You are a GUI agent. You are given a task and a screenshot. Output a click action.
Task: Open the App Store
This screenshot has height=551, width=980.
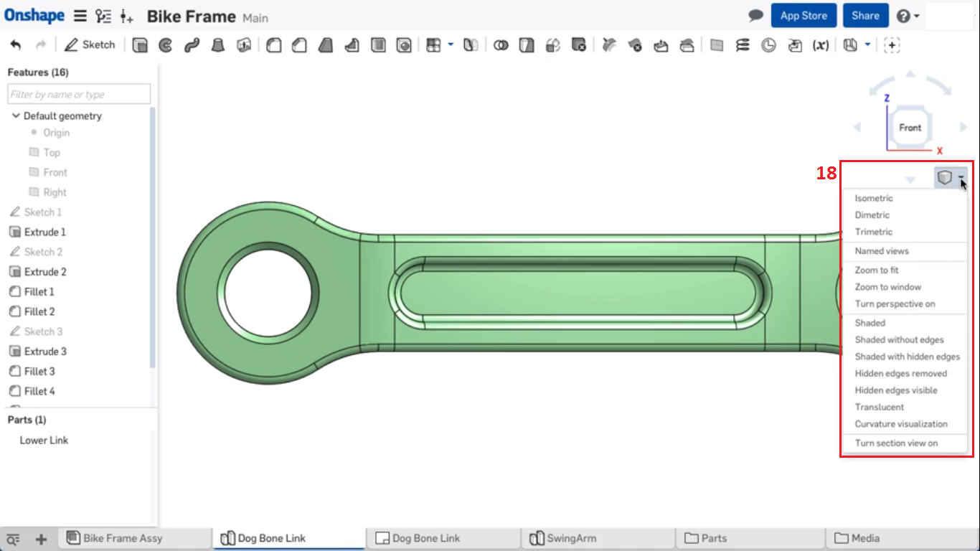(804, 15)
